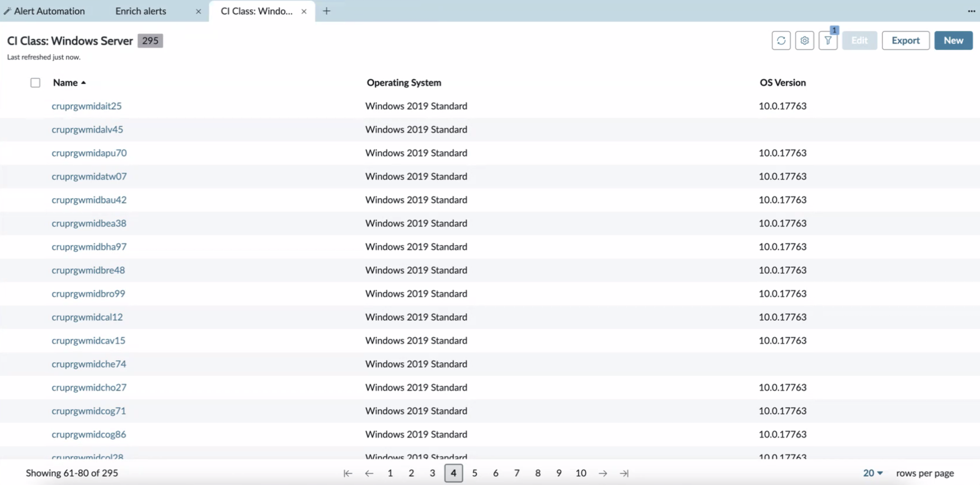Open record cruprgwmidbha97
This screenshot has width=980, height=485.
89,247
